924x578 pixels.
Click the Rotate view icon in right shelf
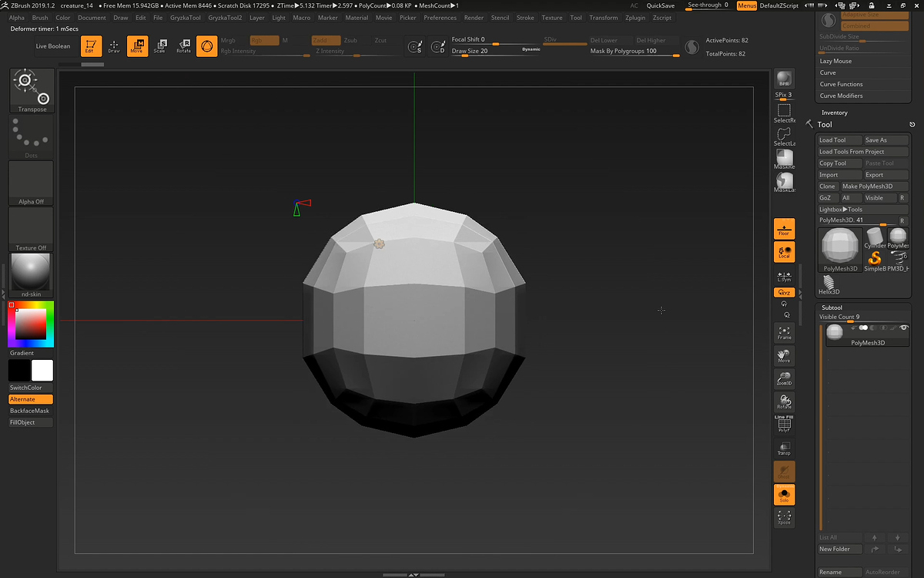pos(784,402)
